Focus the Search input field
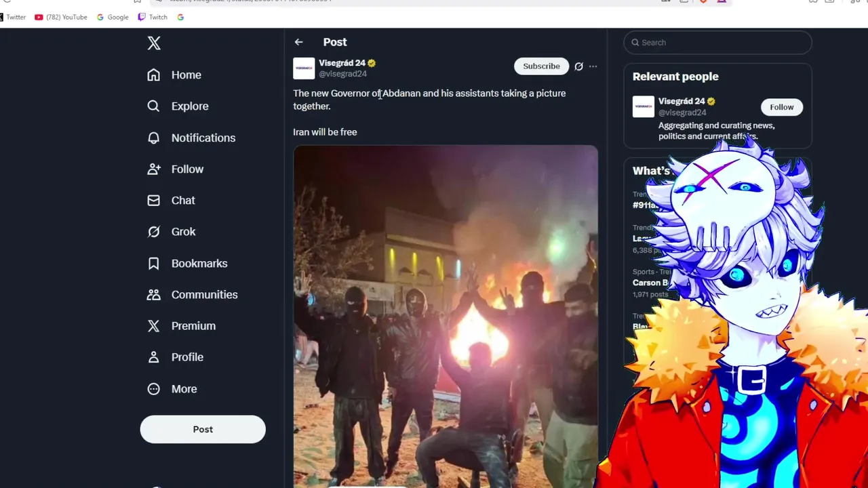Image resolution: width=868 pixels, height=488 pixels. [x=717, y=42]
